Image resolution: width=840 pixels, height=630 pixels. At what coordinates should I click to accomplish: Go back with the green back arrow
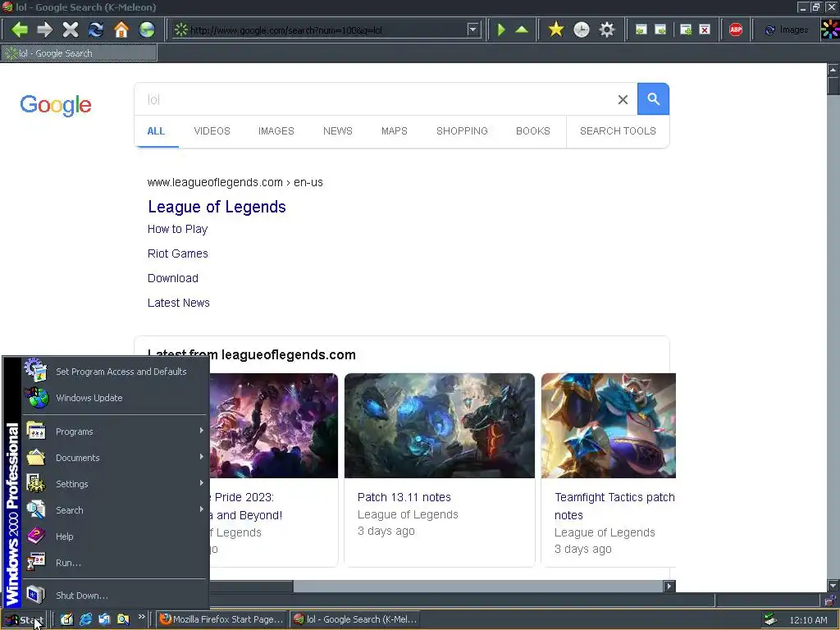tap(20, 30)
